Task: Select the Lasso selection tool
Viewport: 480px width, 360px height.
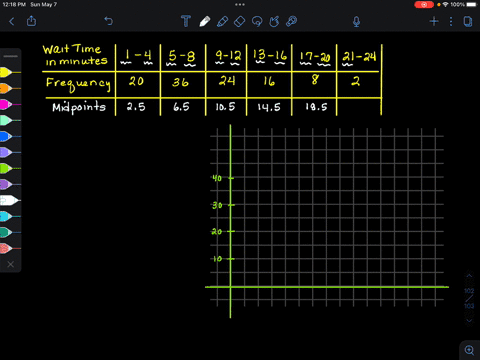Action: click(257, 22)
